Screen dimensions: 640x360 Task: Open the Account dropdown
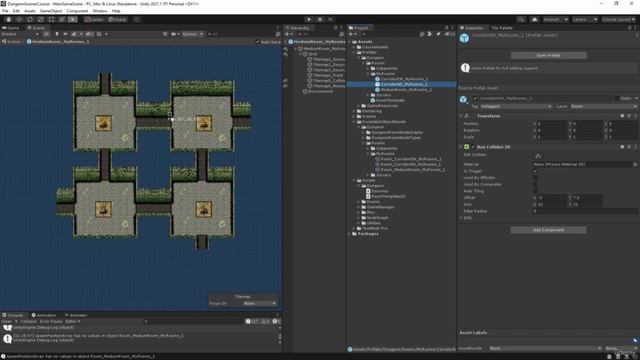555,19
